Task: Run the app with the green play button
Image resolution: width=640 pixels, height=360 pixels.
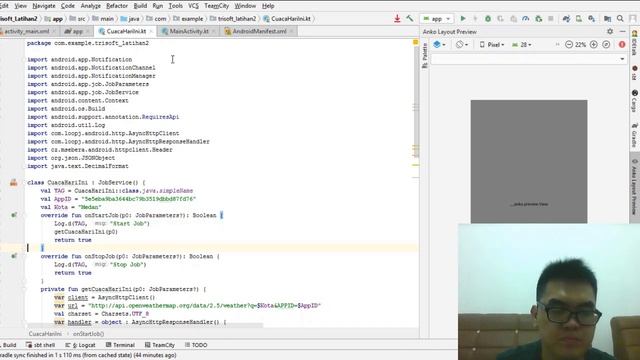Action: pos(463,18)
